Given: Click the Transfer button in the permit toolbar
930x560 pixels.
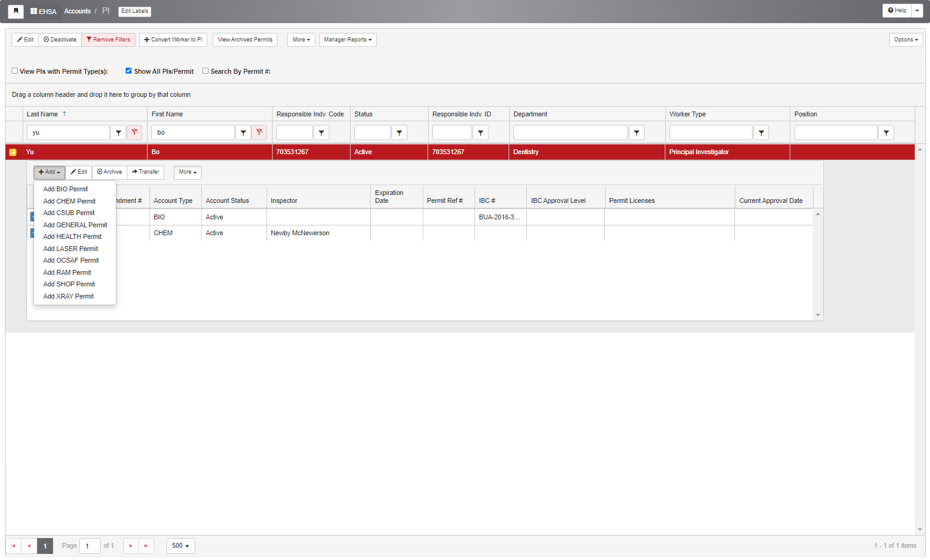Looking at the screenshot, I should point(146,172).
